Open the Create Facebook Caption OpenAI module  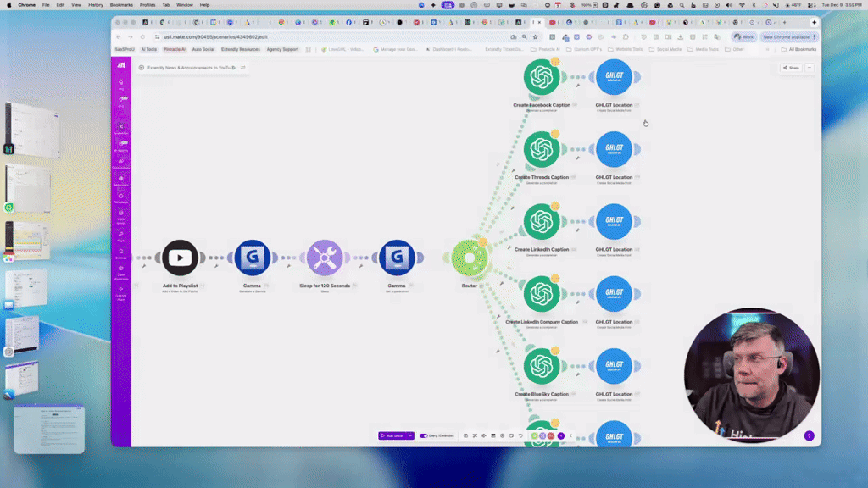tap(542, 78)
